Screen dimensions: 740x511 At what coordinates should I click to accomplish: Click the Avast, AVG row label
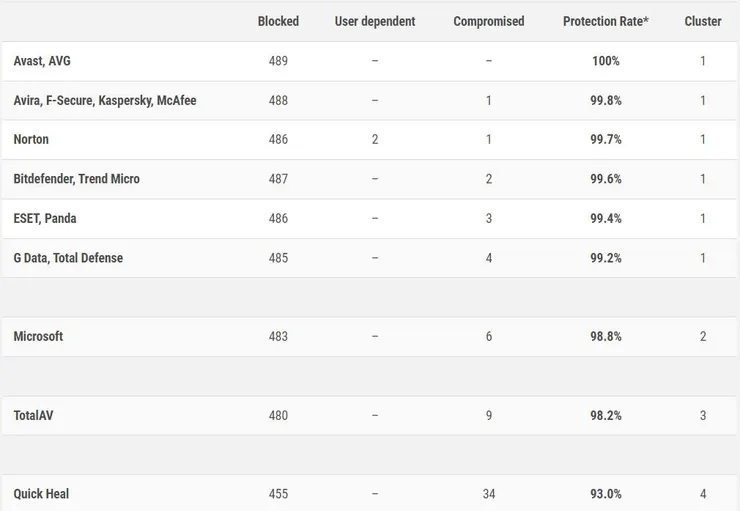[x=42, y=61]
